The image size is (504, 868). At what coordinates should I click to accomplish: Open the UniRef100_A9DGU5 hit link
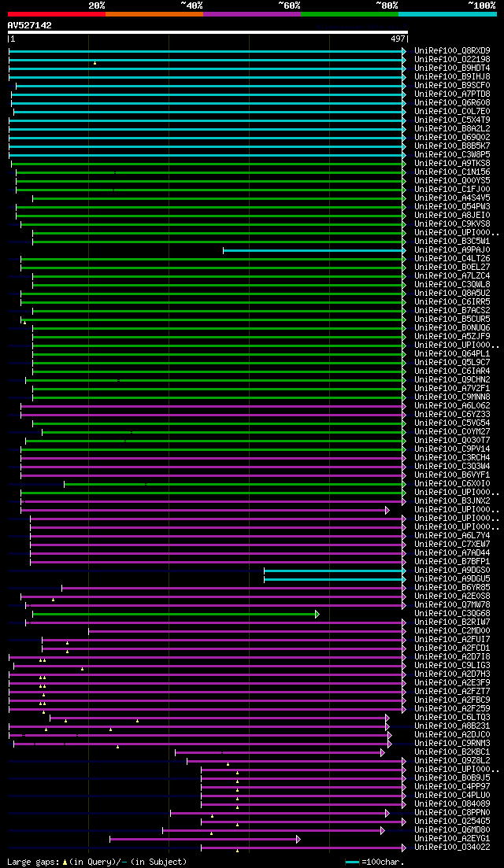[x=452, y=579]
